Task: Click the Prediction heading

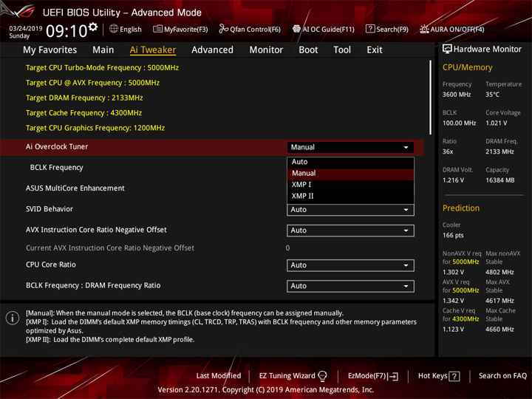Action: coord(461,208)
